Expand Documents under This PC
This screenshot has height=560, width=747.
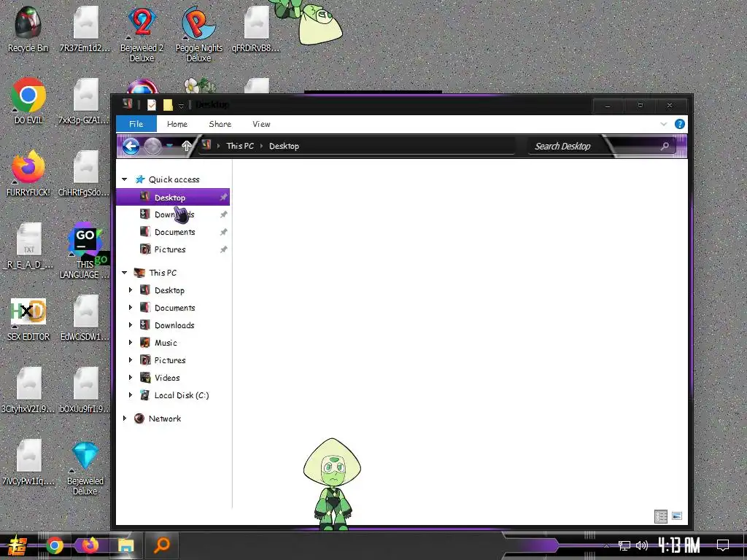131,308
